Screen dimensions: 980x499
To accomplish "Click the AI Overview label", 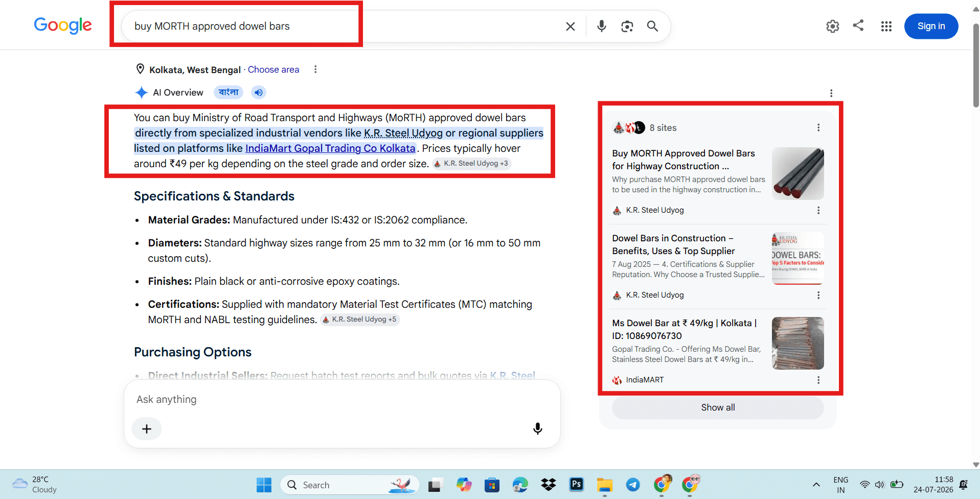I will (178, 93).
